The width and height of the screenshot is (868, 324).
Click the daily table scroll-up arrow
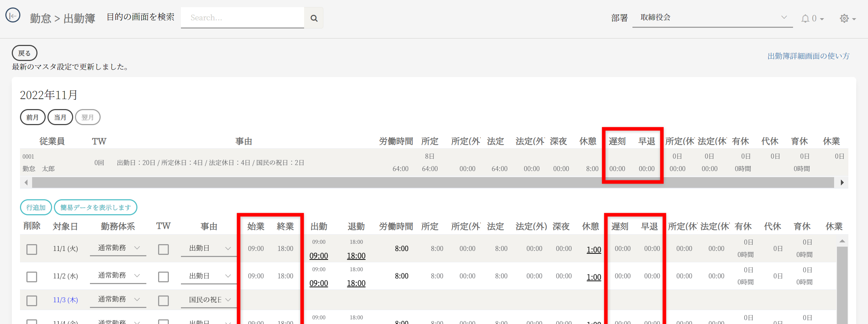coord(842,241)
